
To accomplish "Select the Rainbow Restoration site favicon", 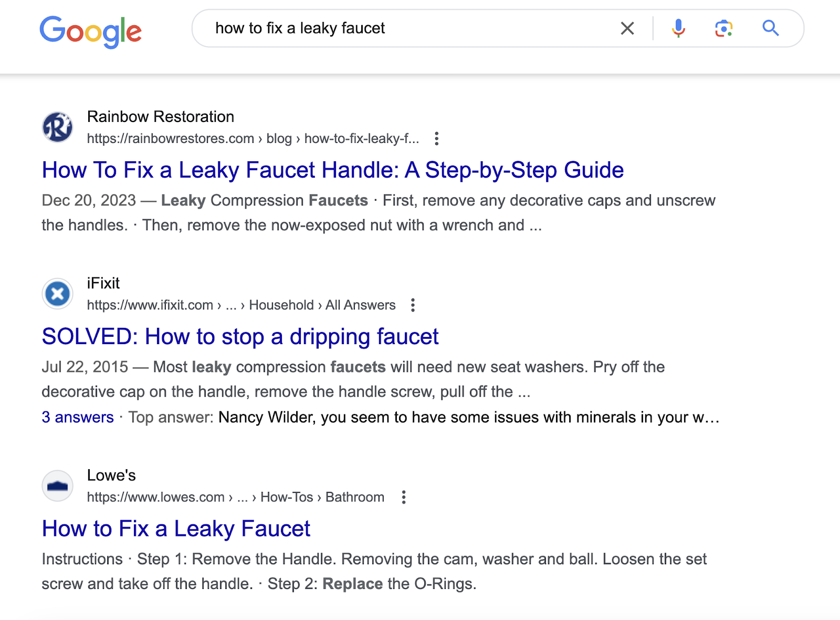I will pos(57,127).
